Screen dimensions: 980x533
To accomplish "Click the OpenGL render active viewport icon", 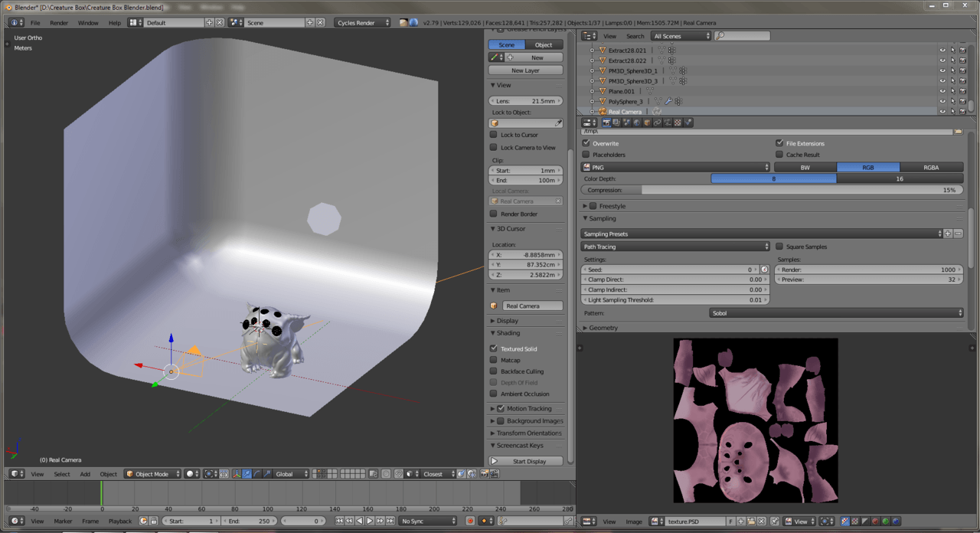I will tap(484, 474).
